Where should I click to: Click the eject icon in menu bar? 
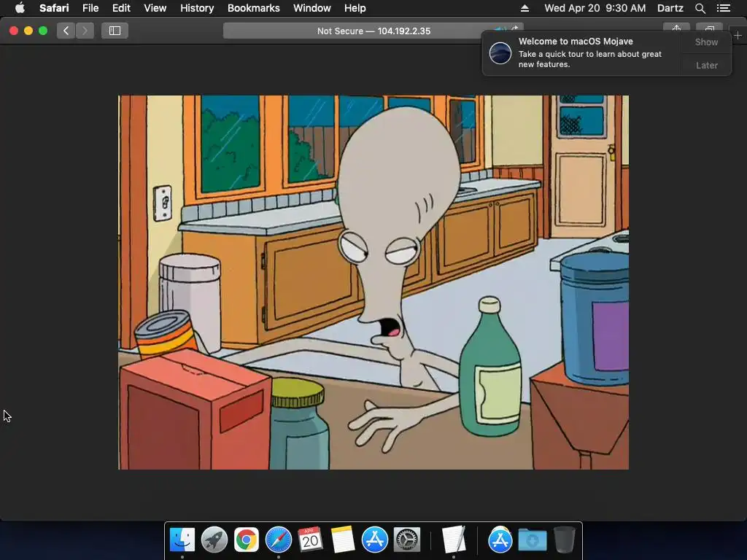click(x=524, y=8)
